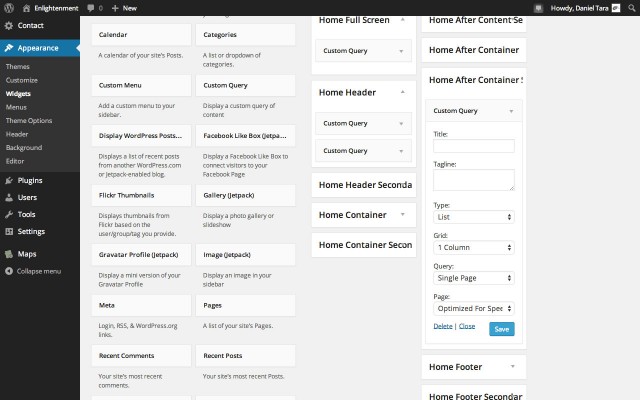Click the plus New icon

(x=115, y=8)
